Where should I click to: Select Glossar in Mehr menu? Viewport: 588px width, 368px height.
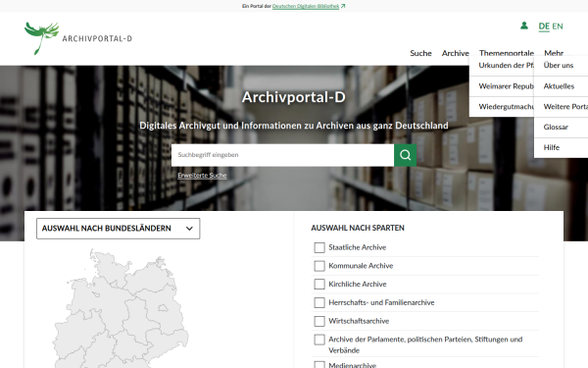(561, 127)
